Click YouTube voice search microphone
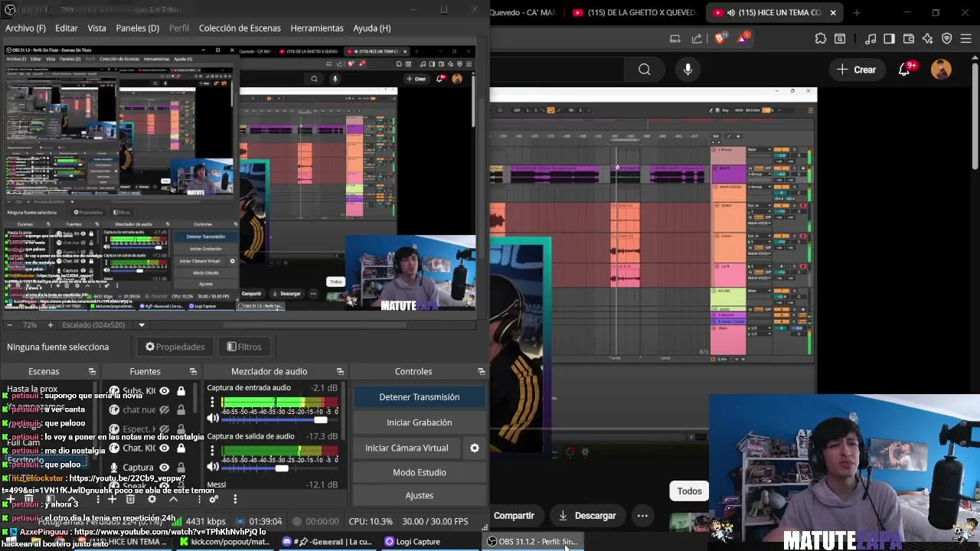 pos(688,70)
